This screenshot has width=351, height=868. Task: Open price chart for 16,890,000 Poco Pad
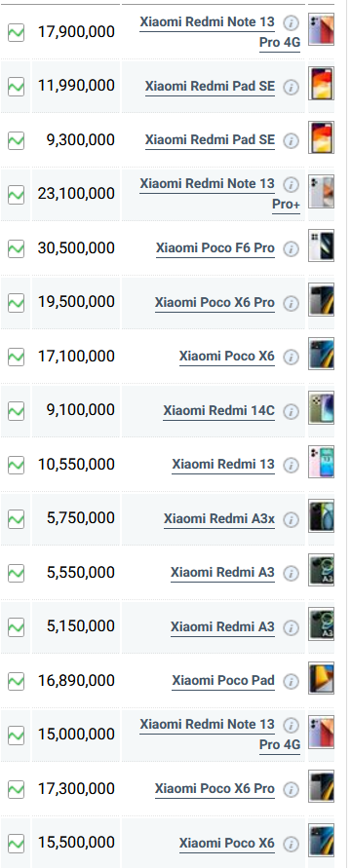click(16, 681)
